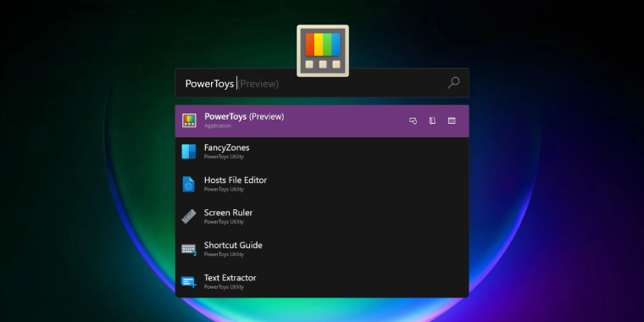Click the Shortcut Guide keyboard icon
Screen dimensions: 644x322
tap(189, 249)
